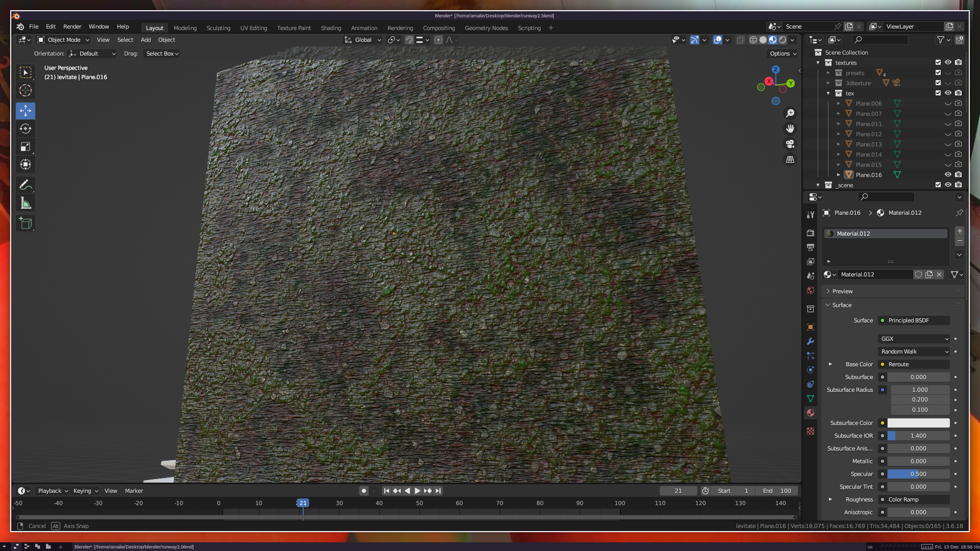The height and width of the screenshot is (551, 980).
Task: Select the Rotate tool in toolbar
Action: pyautogui.click(x=26, y=129)
